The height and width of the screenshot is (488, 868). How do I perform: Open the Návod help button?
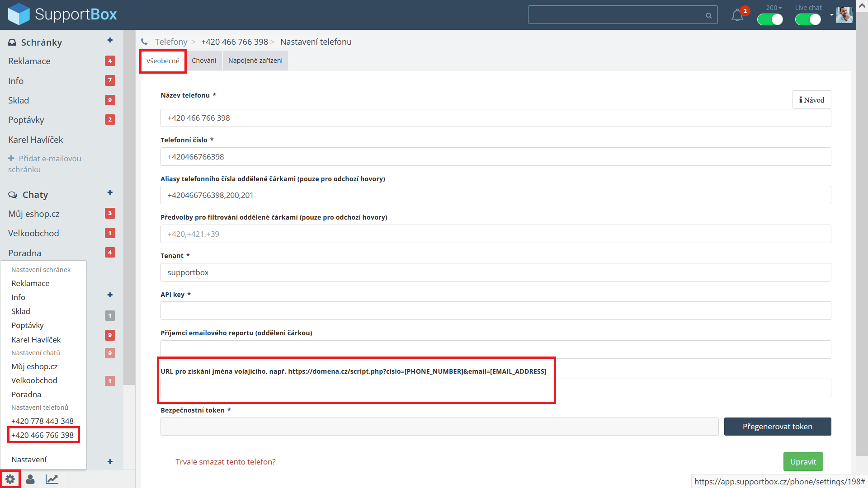click(811, 100)
